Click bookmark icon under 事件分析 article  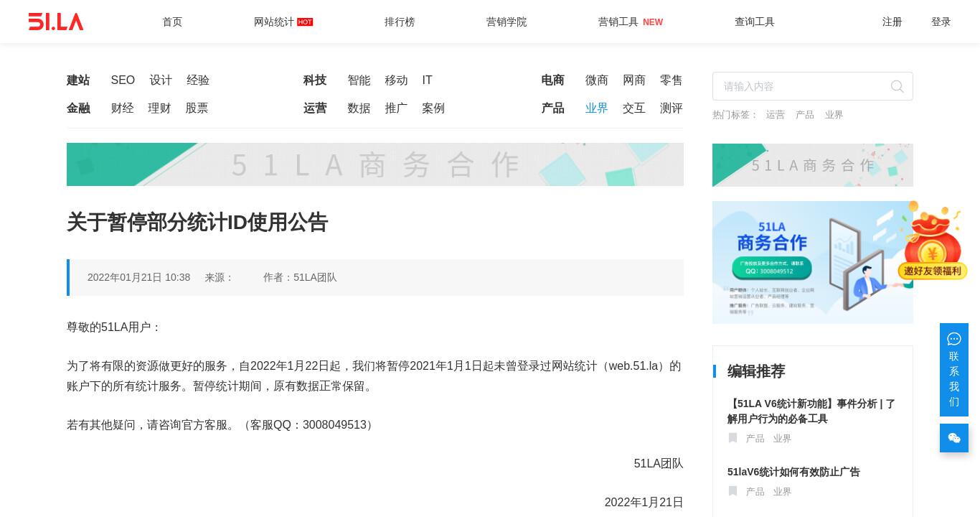click(x=732, y=438)
